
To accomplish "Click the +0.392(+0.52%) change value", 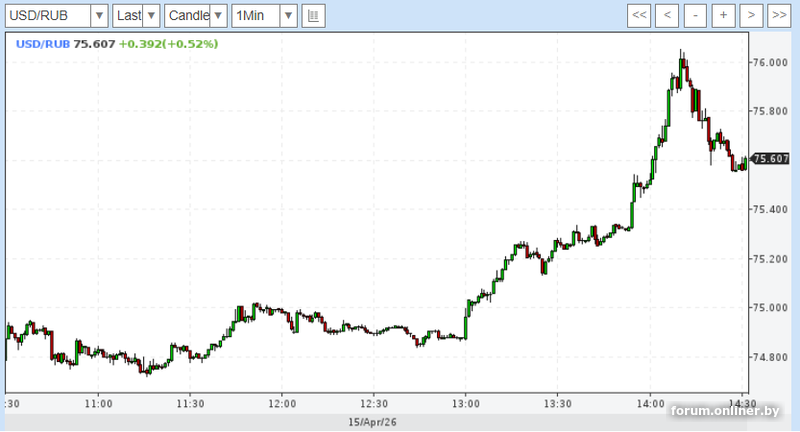I will click(168, 44).
